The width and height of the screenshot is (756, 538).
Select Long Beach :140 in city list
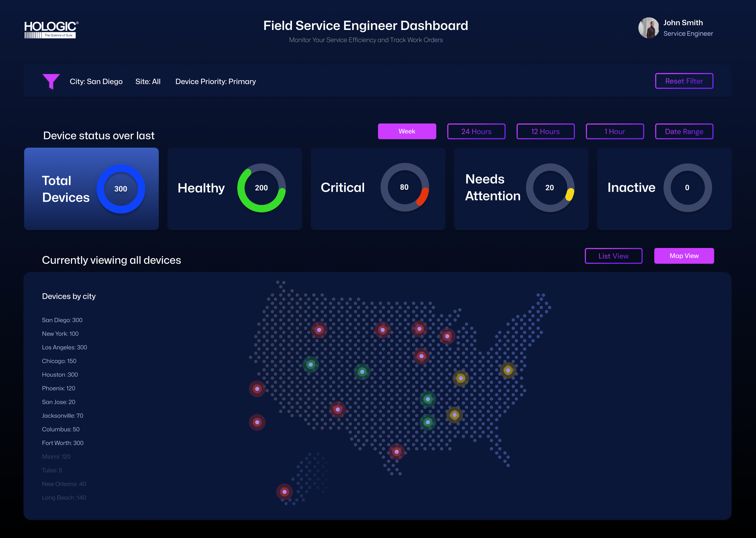point(64,498)
